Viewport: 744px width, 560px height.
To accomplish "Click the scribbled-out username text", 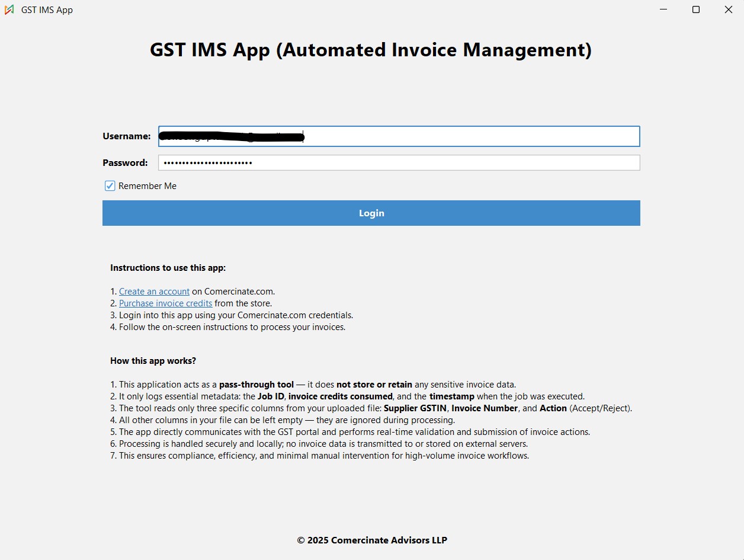I will tap(231, 136).
